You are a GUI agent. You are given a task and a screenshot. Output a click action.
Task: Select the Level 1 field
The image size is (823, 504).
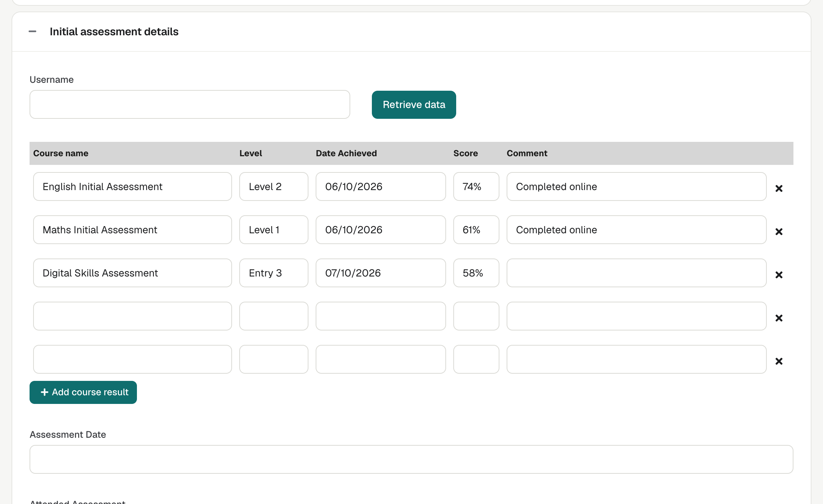(x=274, y=230)
